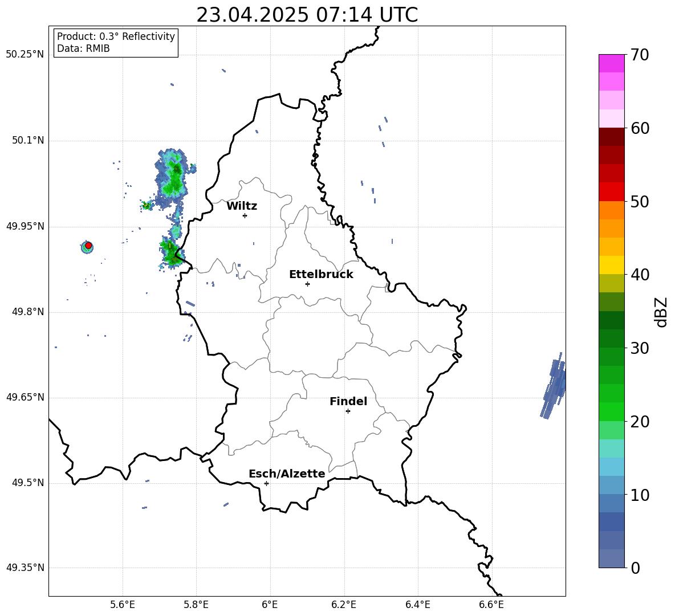Click the Esch/Alzette station label
This screenshot has width=675, height=616.
(x=287, y=474)
